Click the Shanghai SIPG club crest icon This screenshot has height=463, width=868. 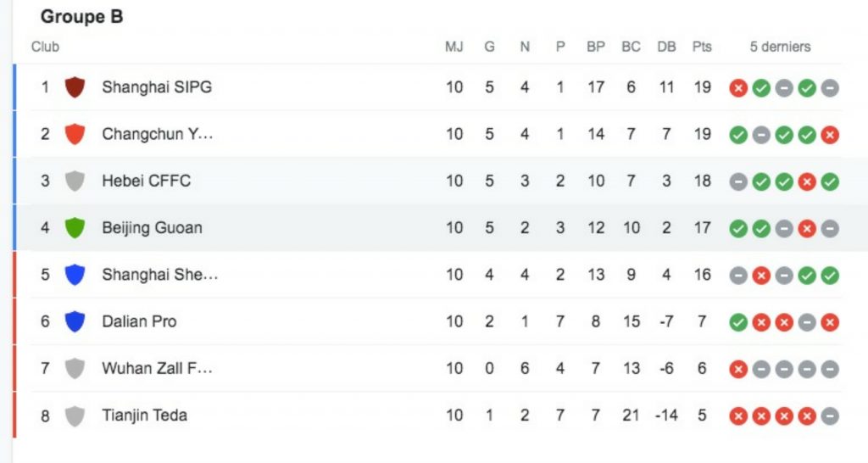click(75, 86)
